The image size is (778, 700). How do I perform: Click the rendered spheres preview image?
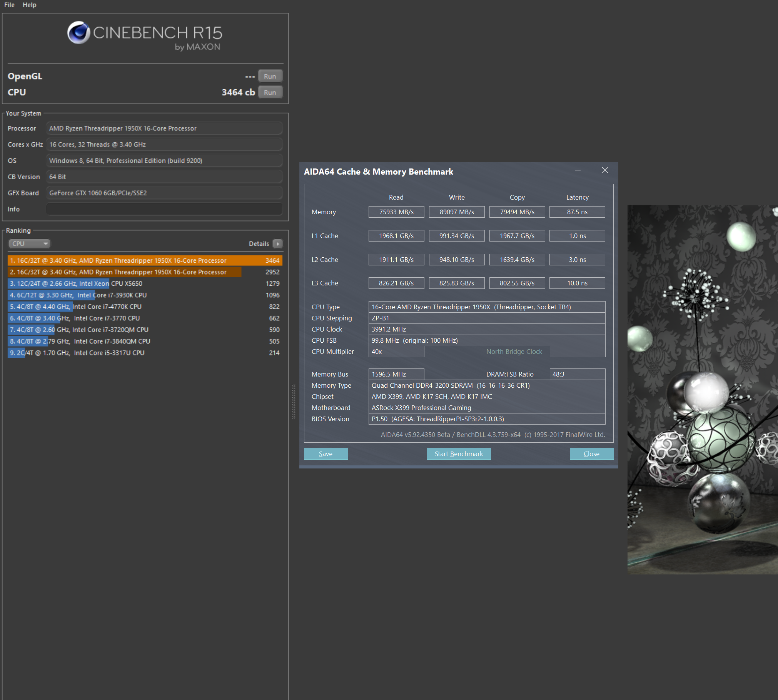[x=703, y=390]
